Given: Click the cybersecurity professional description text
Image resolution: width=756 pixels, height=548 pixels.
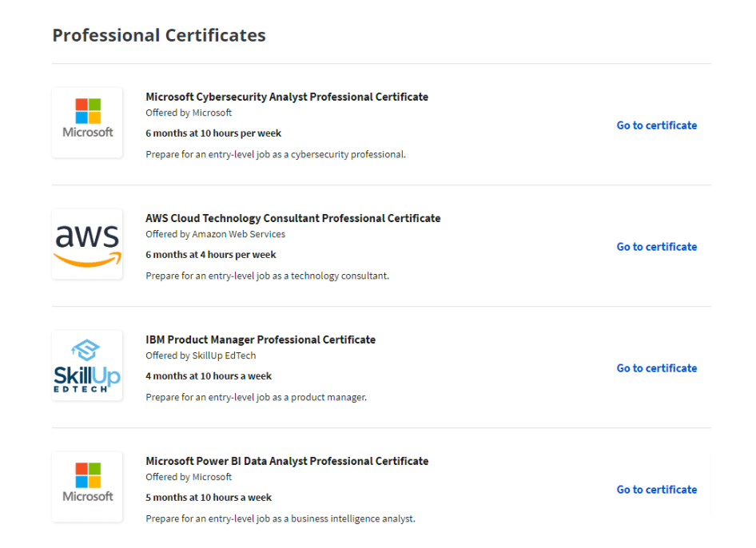Looking at the screenshot, I should coord(276,155).
